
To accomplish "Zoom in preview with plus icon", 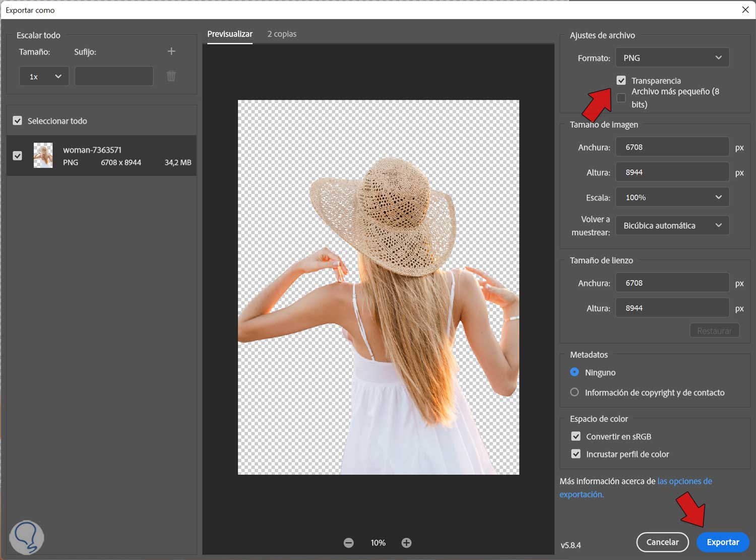I will pos(407,543).
